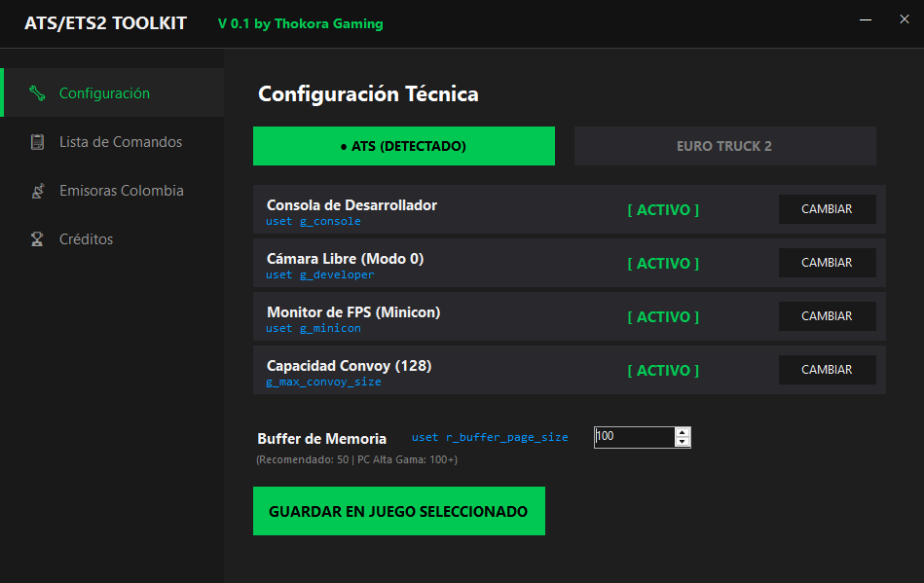
Task: Disable Monitor de FPS via CAMBIAR
Action: pyautogui.click(x=827, y=315)
